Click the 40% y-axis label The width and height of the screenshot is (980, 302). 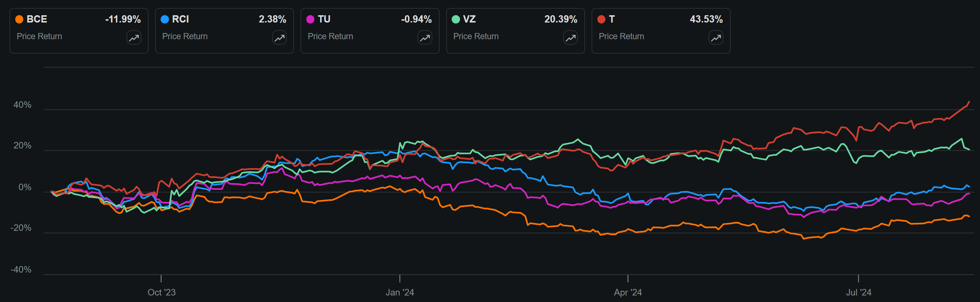pyautogui.click(x=23, y=105)
